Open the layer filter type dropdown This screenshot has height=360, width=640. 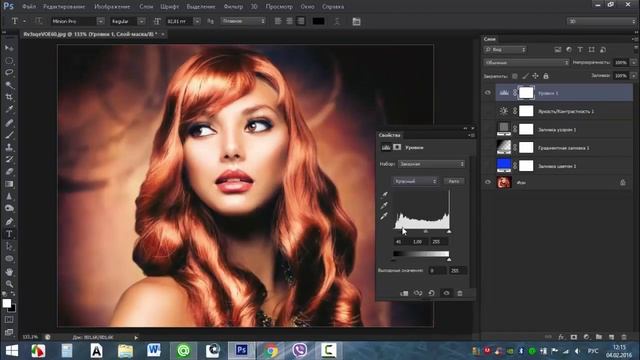tap(505, 49)
